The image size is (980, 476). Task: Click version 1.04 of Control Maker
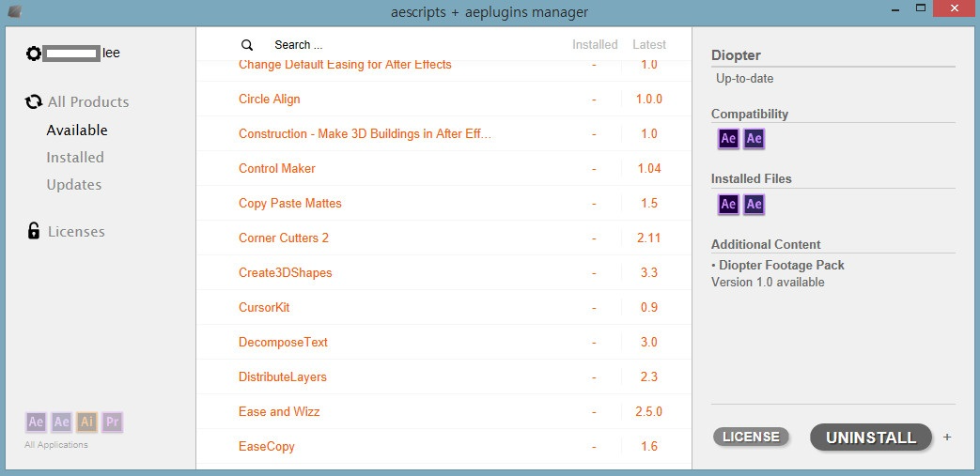(x=648, y=169)
